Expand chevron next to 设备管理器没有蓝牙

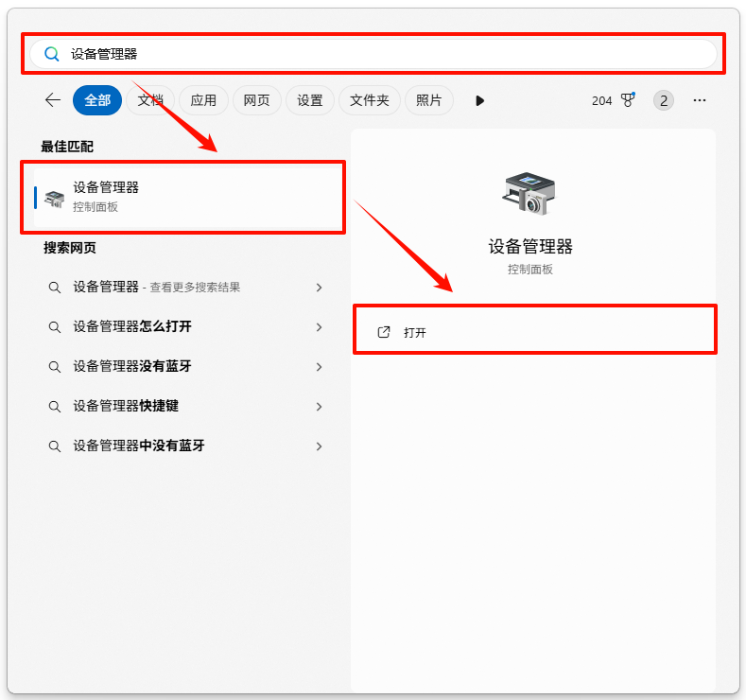coord(320,367)
